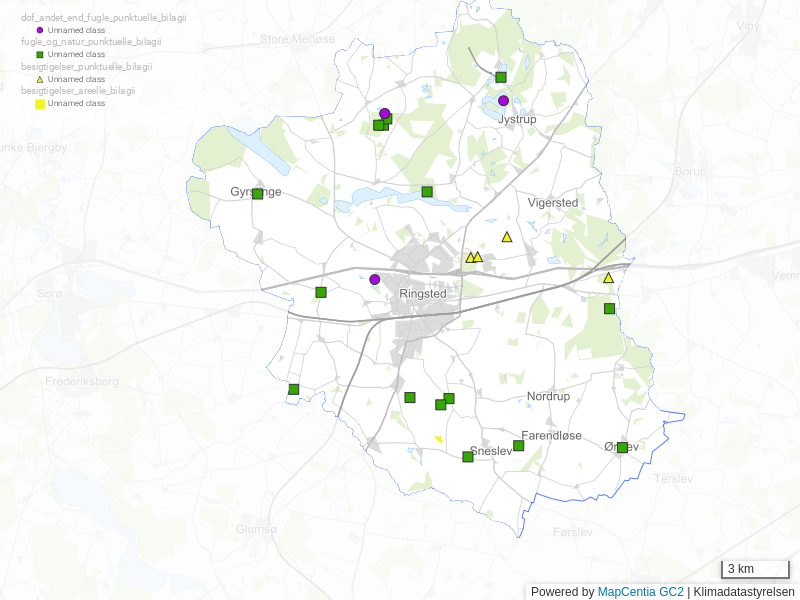The width and height of the screenshot is (800, 600).
Task: Click the dof_andet_end_fugle_punktuelle_bilagii legend title
Action: 104,18
